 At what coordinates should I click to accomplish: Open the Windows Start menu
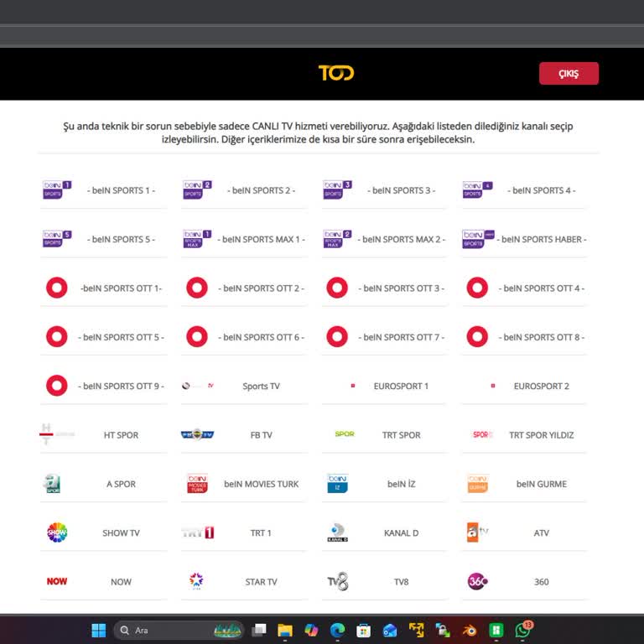pyautogui.click(x=99, y=630)
